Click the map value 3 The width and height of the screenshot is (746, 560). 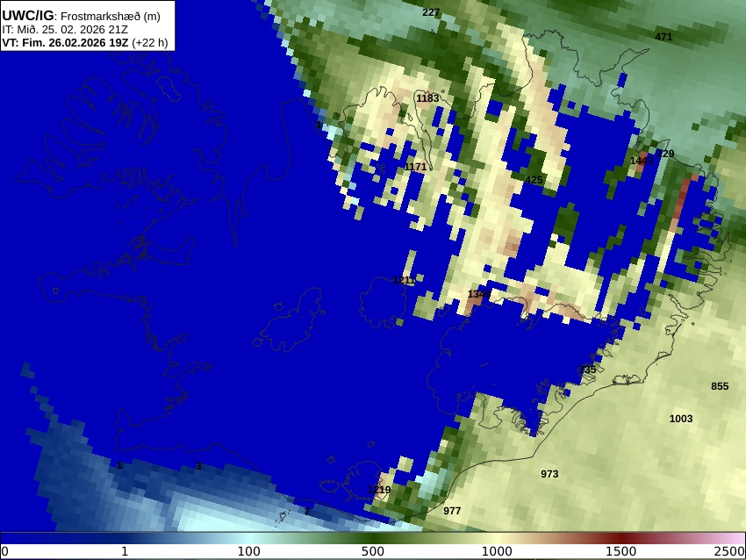tap(198, 466)
